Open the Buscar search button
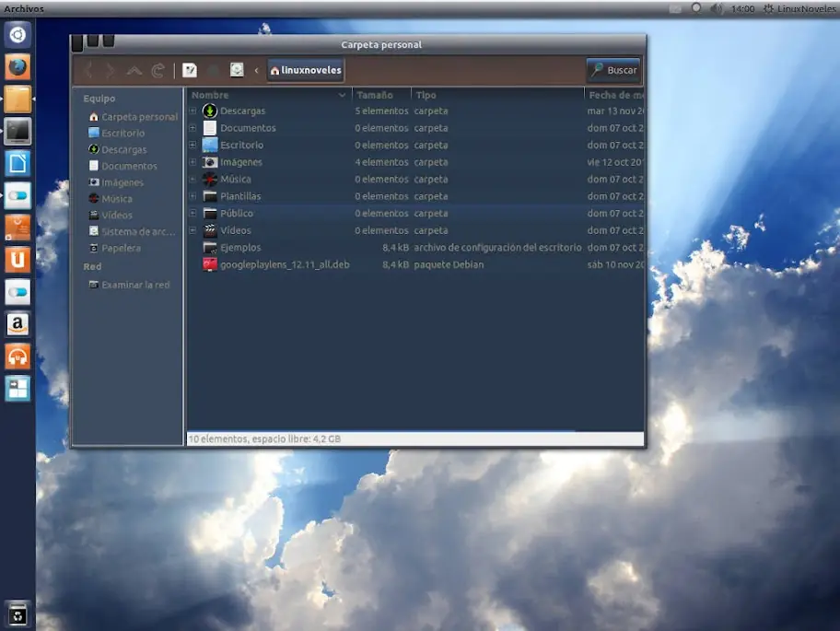 click(614, 70)
